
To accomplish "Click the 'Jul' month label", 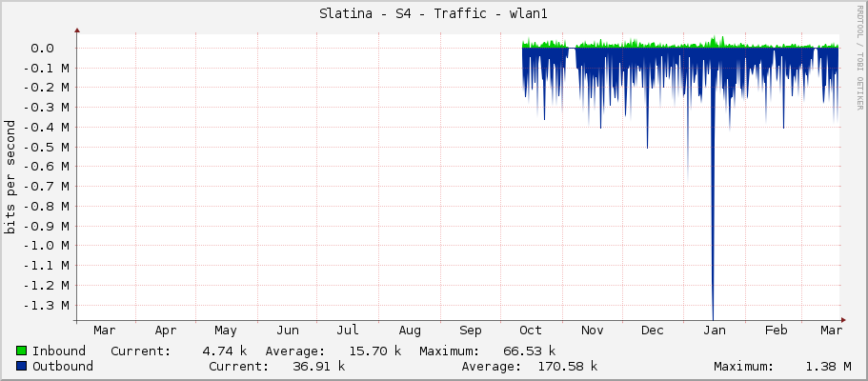I will click(x=347, y=331).
